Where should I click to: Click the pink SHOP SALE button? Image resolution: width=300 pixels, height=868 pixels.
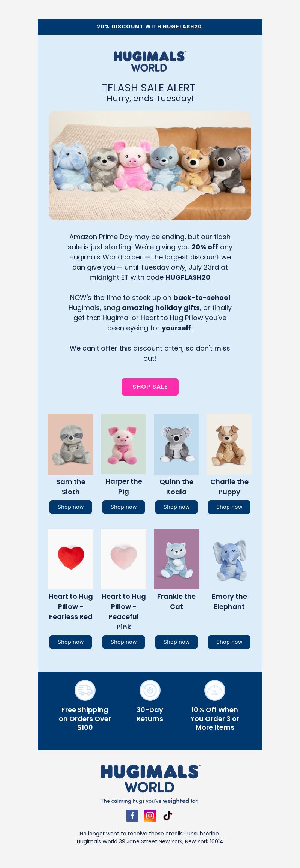[x=150, y=387]
